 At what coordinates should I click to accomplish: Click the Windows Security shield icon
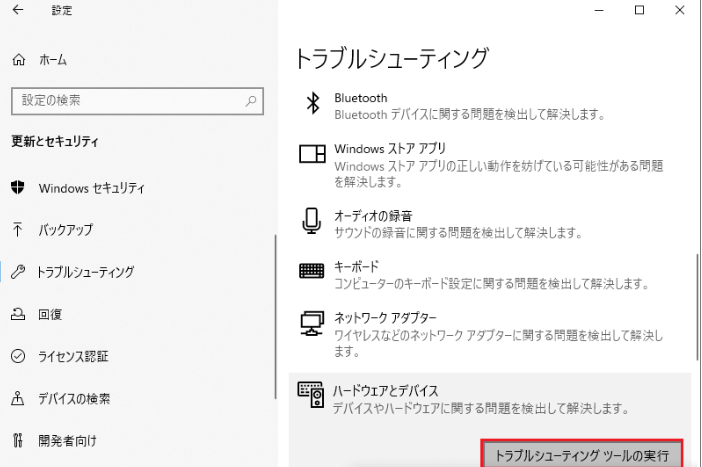[x=18, y=188]
